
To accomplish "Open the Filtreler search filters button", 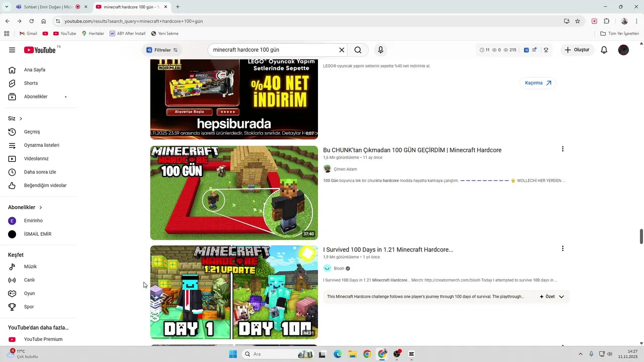I will click(x=162, y=50).
